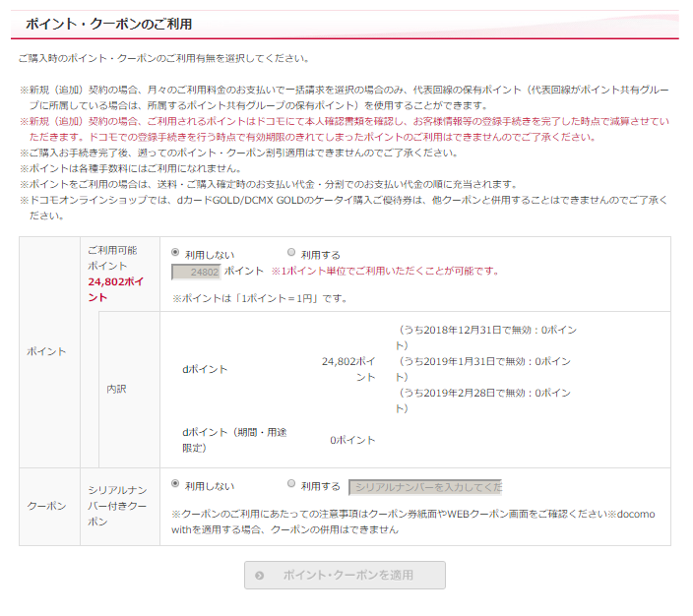Viewport: 693px width, 616px height.
Task: Click the arrow icon on the apply button
Action: [259, 575]
